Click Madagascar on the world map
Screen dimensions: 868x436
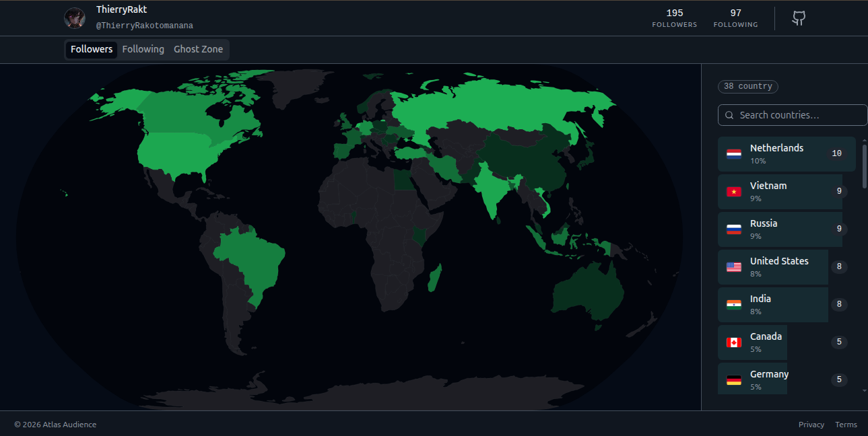[434, 278]
